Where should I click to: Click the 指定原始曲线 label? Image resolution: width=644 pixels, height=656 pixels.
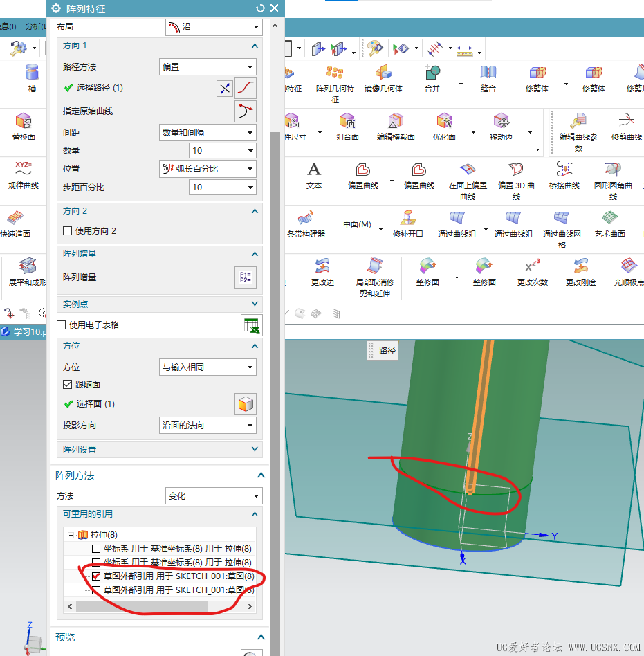click(x=87, y=111)
